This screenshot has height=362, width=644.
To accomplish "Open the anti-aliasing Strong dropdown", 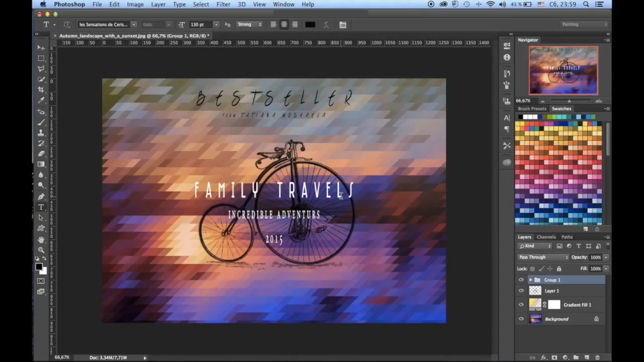I will pyautogui.click(x=249, y=25).
